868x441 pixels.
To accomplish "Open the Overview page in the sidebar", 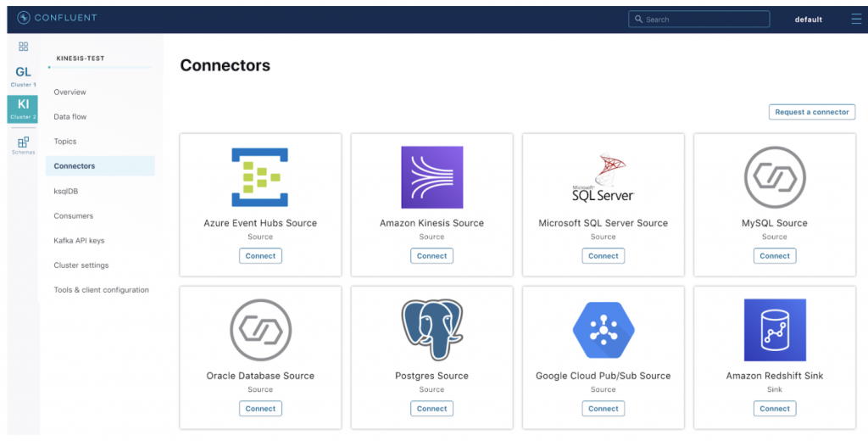I will pos(70,92).
